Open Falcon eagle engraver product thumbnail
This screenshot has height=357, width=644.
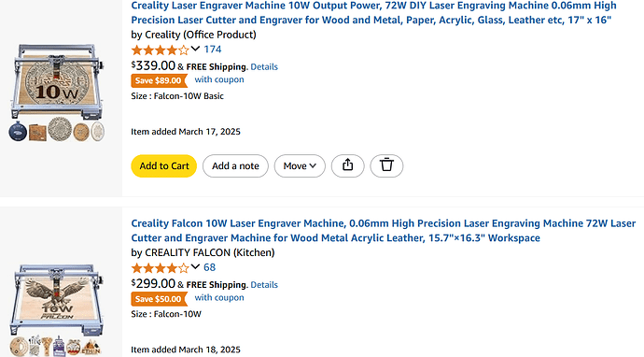coord(57,310)
